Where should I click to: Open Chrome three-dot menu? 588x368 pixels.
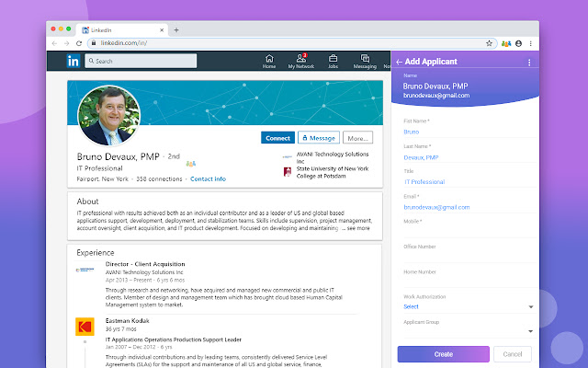click(x=531, y=43)
